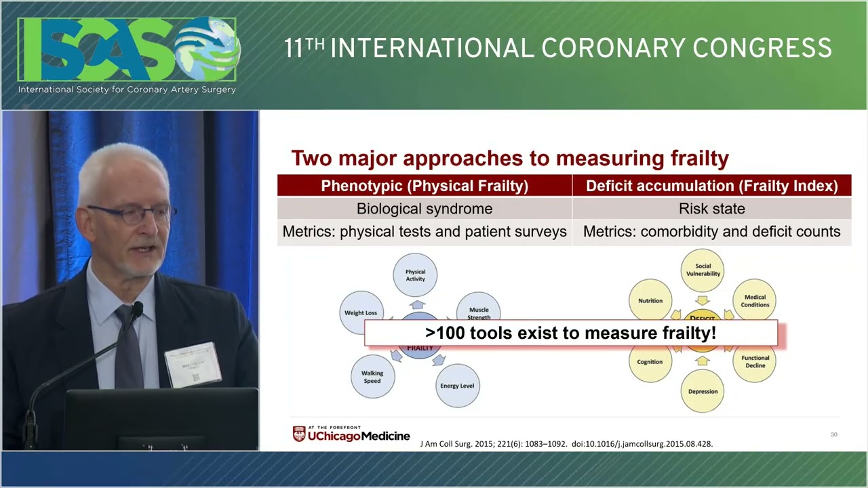Click the UChicago Medicine shield logo

[299, 434]
